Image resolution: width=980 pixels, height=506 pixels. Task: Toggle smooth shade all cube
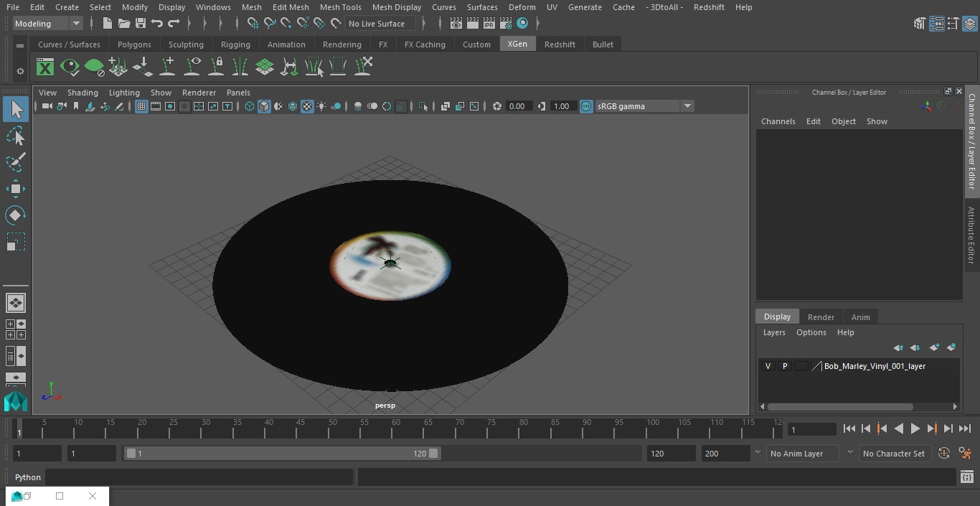264,106
